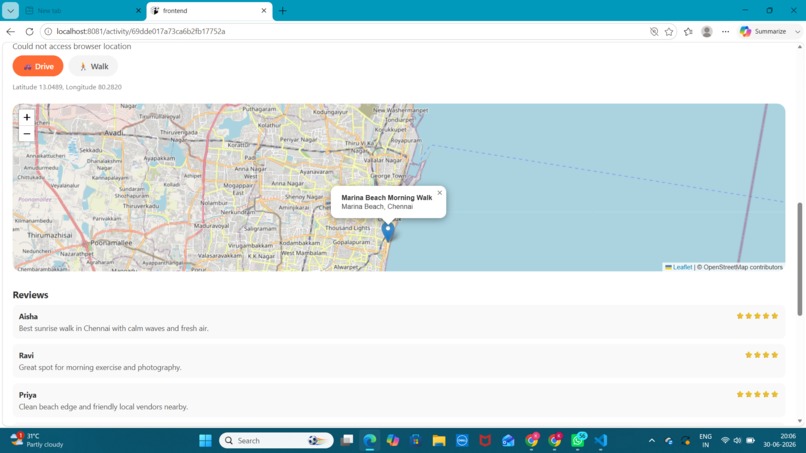Click reviewer name Aisha

pyautogui.click(x=28, y=317)
